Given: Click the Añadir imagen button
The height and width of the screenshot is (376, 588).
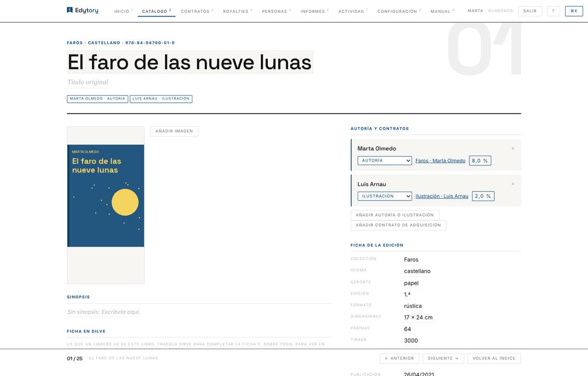Looking at the screenshot, I should pos(174,131).
